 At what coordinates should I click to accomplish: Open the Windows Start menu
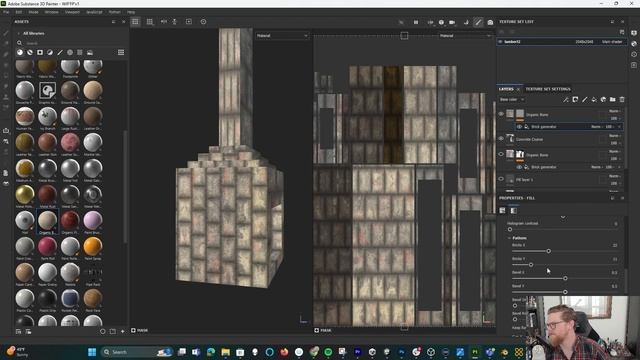pyautogui.click(x=92, y=352)
